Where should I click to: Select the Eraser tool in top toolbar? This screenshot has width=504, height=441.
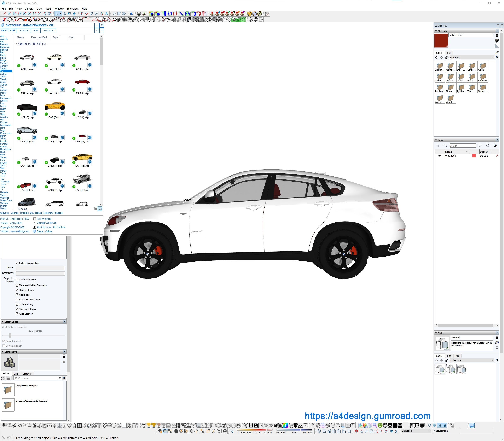74,14
